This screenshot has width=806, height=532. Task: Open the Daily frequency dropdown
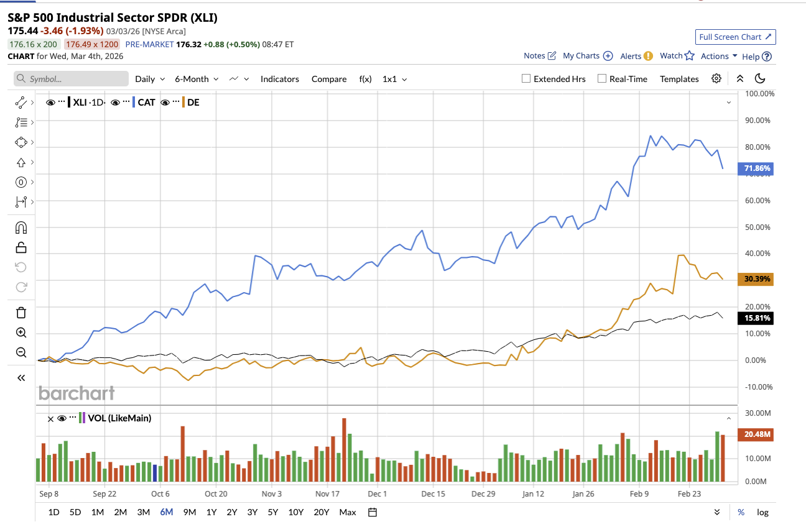[149, 79]
